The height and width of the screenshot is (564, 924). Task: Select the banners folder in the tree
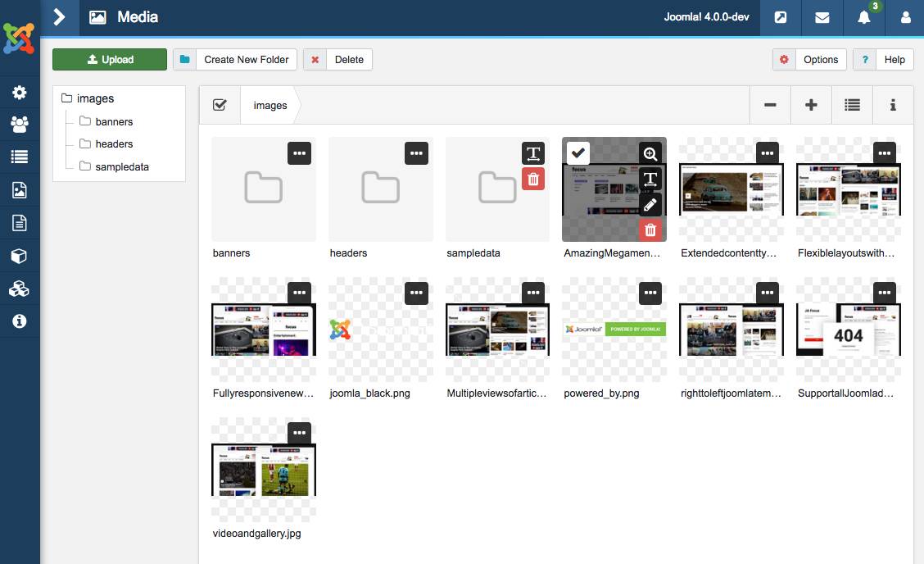point(113,121)
